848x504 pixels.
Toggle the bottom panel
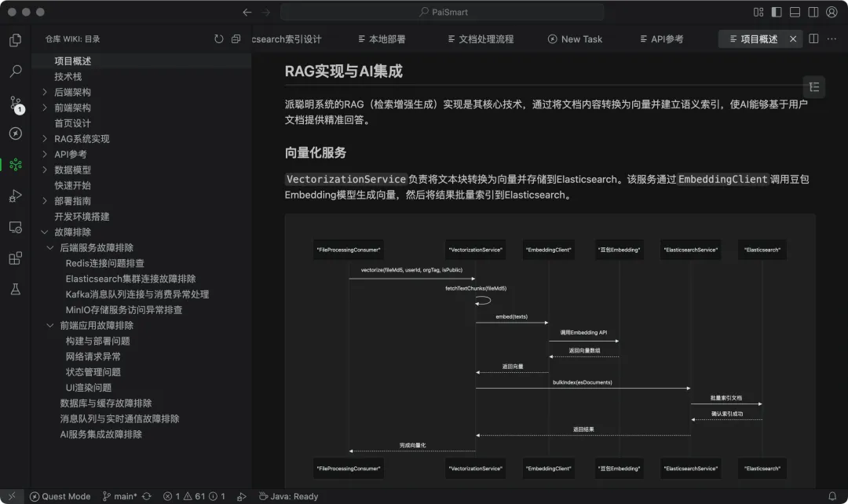pos(795,12)
